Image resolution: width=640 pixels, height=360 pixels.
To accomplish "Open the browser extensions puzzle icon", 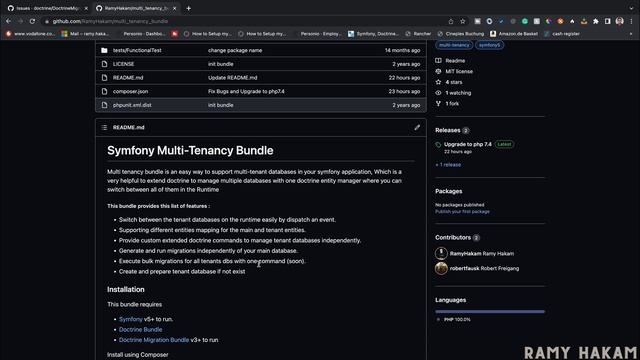I will pos(596,21).
